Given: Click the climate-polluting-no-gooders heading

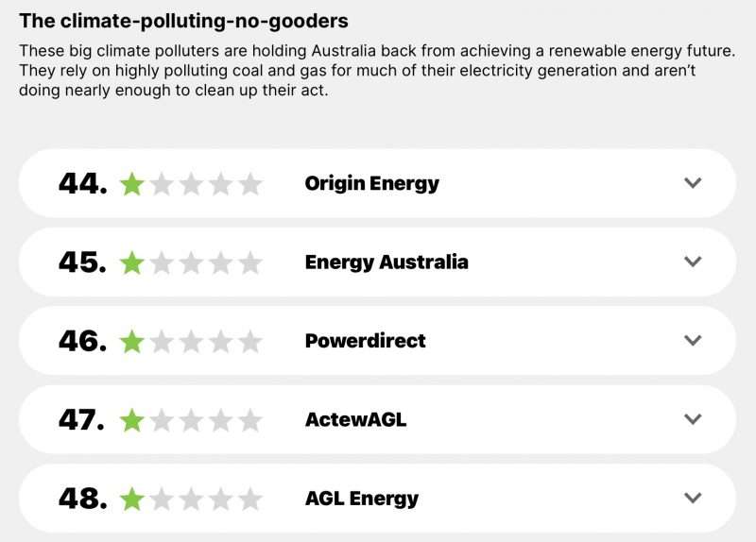Looking at the screenshot, I should tap(183, 21).
